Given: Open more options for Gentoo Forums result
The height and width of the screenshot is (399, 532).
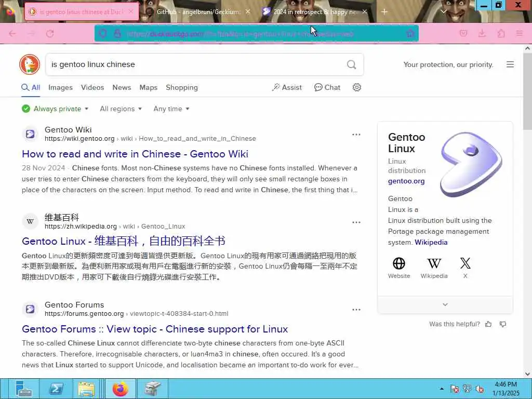Looking at the screenshot, I should tap(356, 310).
